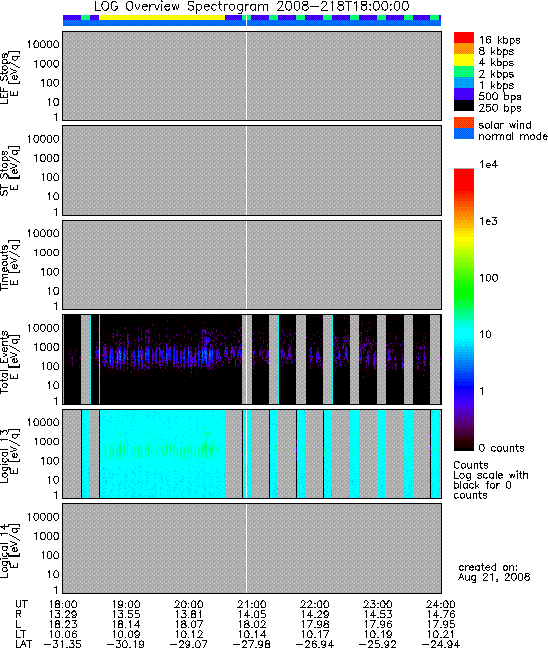Click the solar wind legend swatch
This screenshot has height=648, width=548.
click(x=464, y=123)
